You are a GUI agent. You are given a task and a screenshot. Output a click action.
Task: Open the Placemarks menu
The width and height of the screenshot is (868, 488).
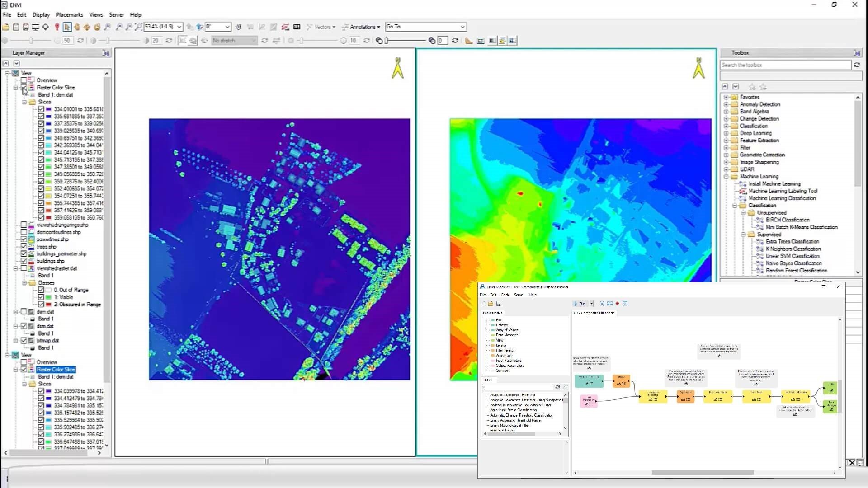[69, 15]
